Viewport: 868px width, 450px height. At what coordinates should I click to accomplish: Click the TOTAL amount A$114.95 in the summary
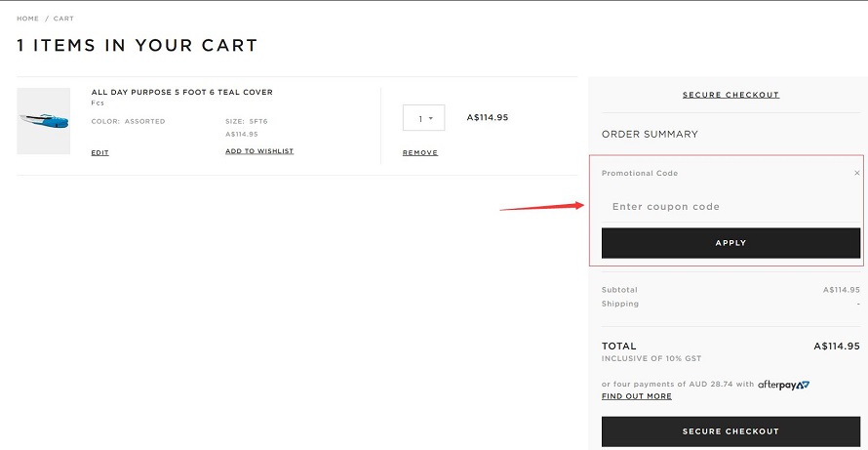(837, 346)
